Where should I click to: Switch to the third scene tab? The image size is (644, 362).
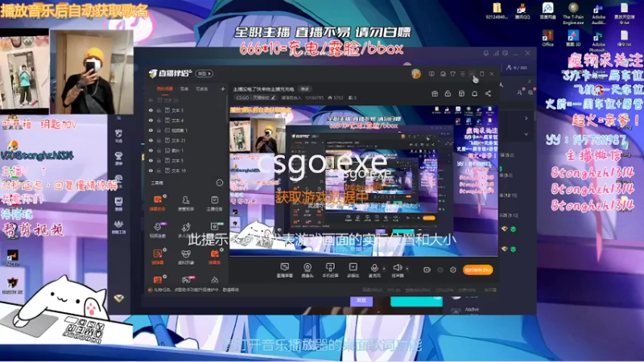[x=202, y=89]
